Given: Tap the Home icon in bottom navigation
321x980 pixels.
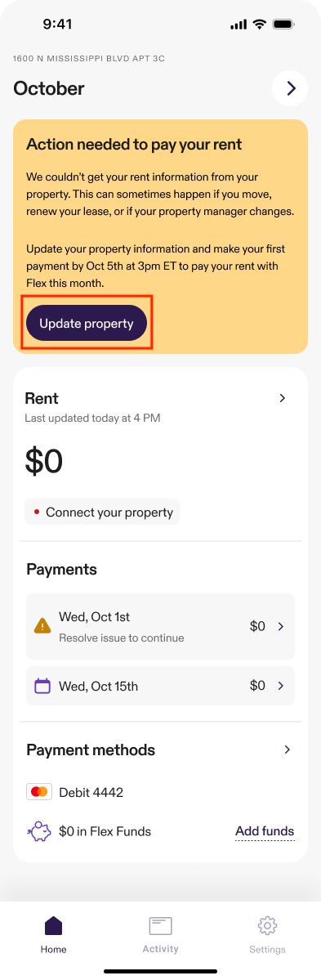Looking at the screenshot, I should [54, 925].
